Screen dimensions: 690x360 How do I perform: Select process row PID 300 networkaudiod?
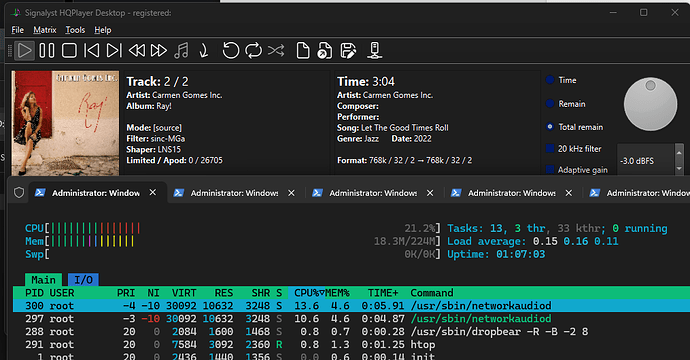[351, 305]
